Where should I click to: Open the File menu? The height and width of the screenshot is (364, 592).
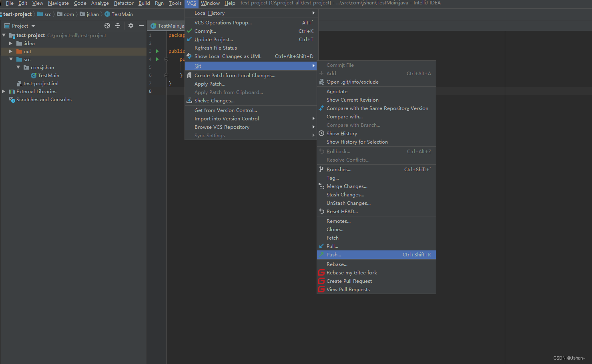pos(10,3)
